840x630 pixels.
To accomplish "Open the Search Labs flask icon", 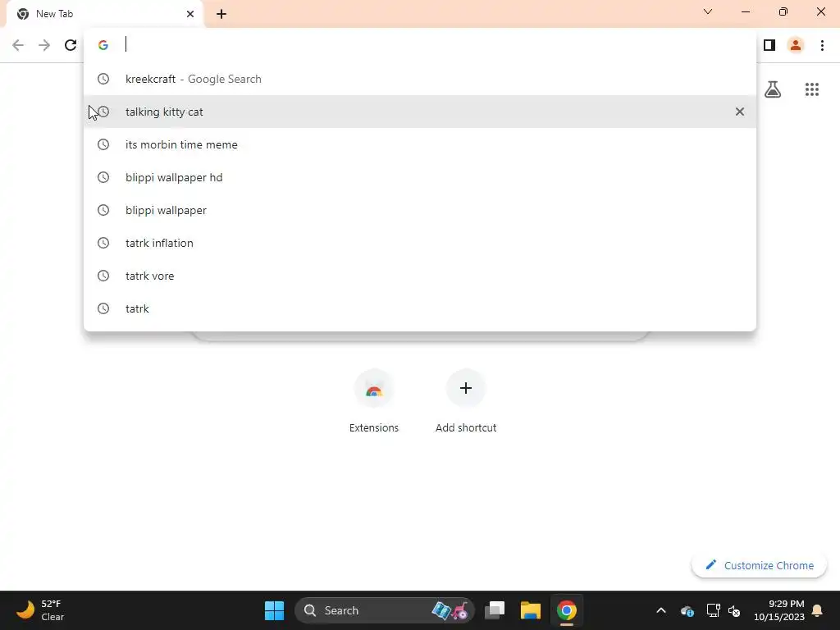I will click(773, 89).
